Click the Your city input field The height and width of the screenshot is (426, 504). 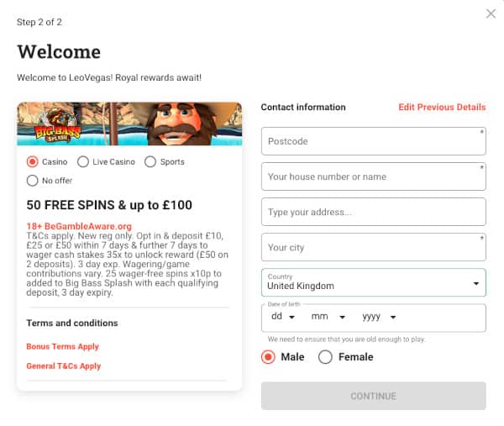[374, 247]
